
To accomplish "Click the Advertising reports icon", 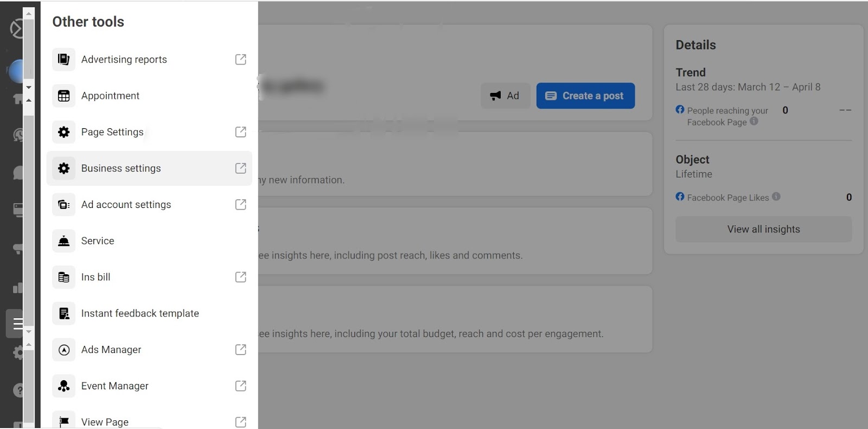I will click(x=63, y=59).
